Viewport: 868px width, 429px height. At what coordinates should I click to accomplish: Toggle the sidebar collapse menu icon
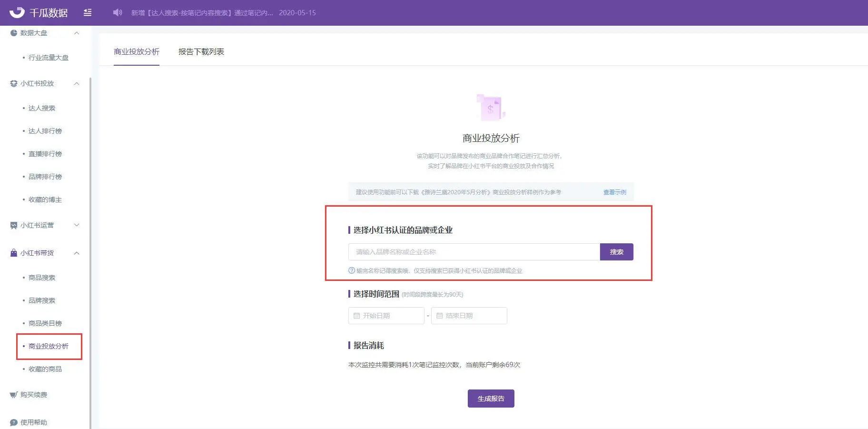click(x=88, y=12)
